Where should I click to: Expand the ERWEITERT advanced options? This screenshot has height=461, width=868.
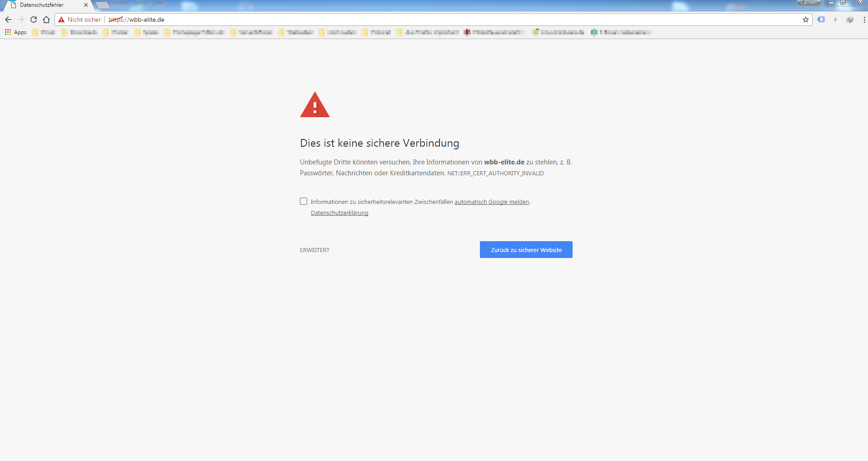[314, 250]
